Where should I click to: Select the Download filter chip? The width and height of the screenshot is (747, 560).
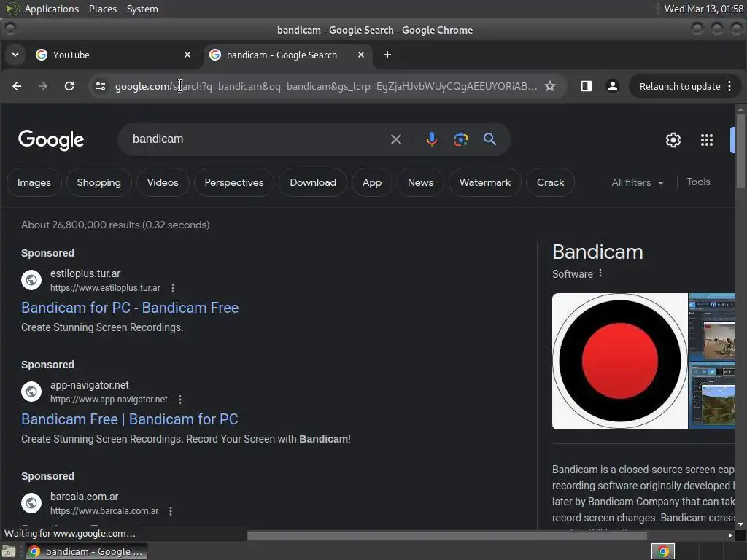313,182
